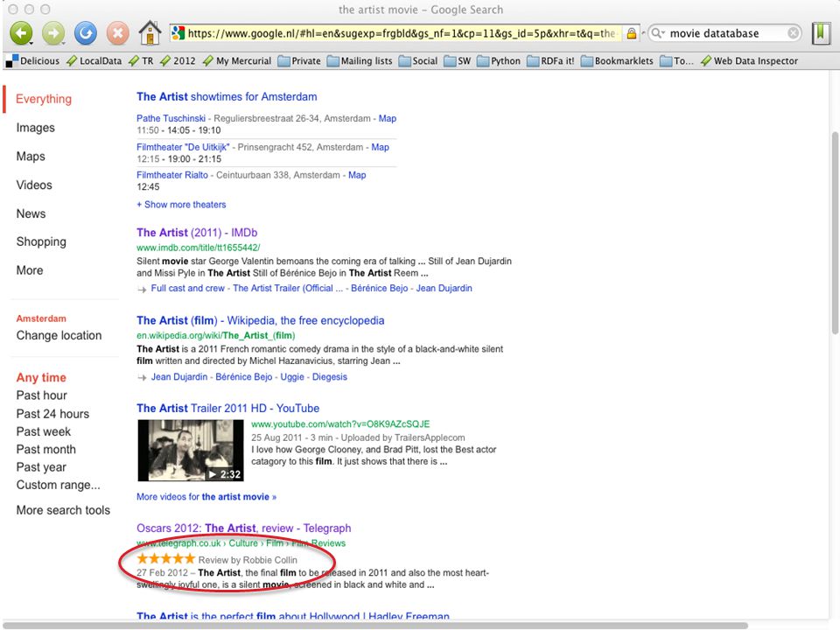Click the forward arrow button
840x630 pixels.
[53, 33]
